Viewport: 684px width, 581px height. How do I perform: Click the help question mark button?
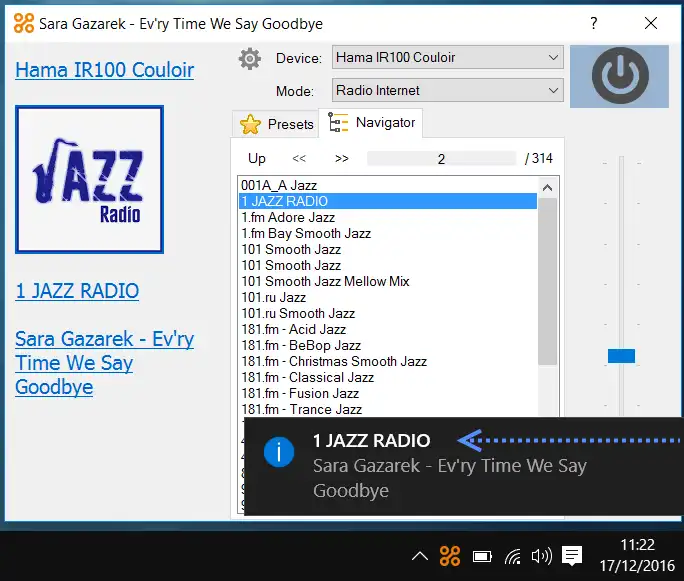click(594, 23)
